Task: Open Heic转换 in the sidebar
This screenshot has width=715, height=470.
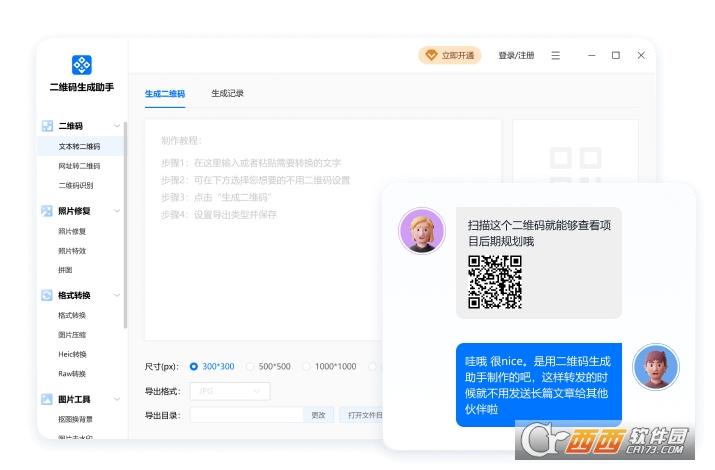Action: pyautogui.click(x=73, y=354)
